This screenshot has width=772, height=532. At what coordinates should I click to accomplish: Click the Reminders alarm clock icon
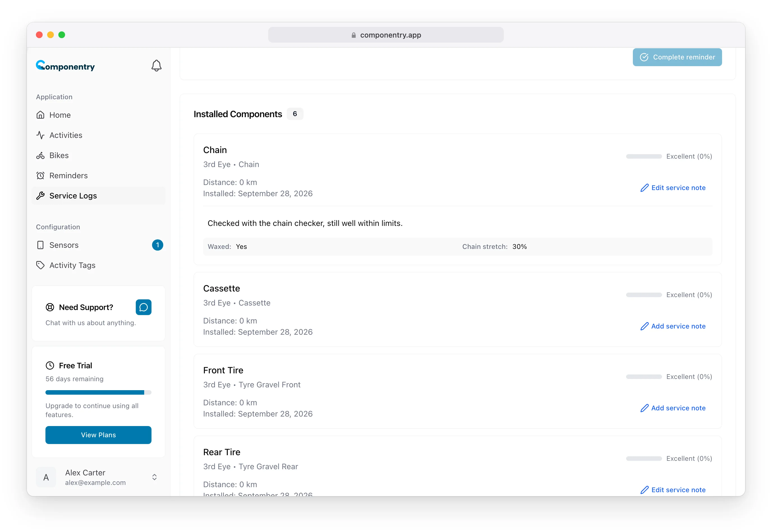click(x=40, y=176)
